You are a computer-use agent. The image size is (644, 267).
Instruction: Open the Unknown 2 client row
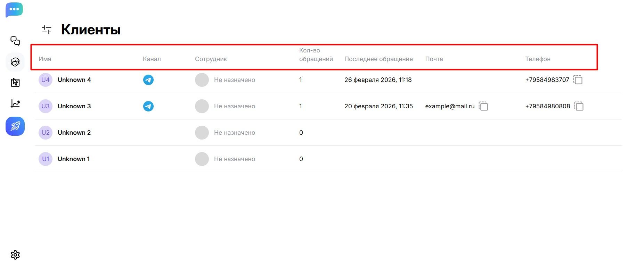pyautogui.click(x=74, y=133)
